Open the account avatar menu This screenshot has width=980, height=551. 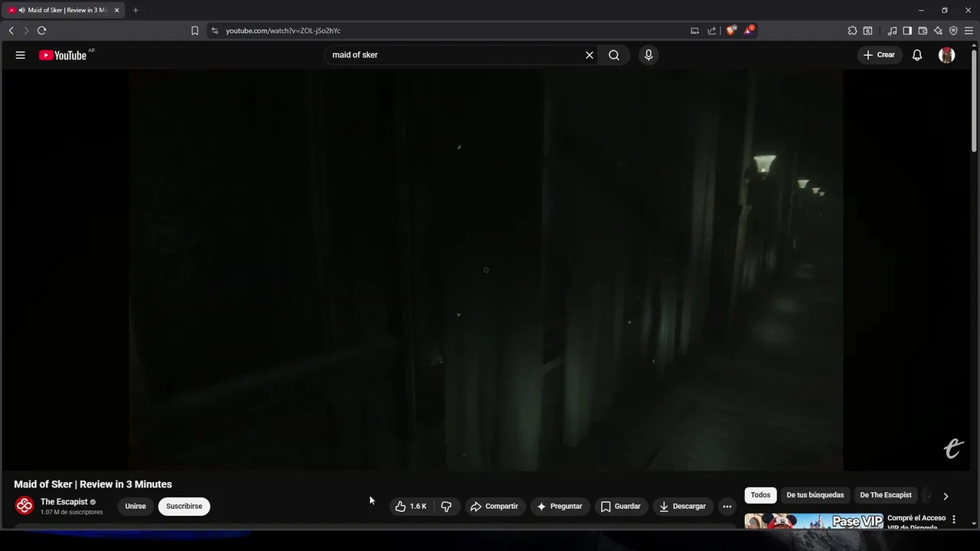[947, 55]
